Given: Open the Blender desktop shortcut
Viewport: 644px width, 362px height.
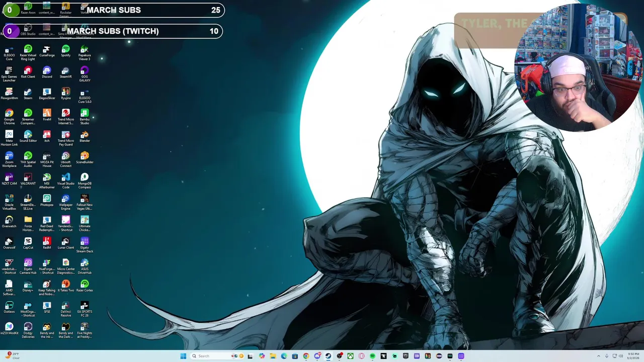Looking at the screenshot, I should pyautogui.click(x=85, y=137).
